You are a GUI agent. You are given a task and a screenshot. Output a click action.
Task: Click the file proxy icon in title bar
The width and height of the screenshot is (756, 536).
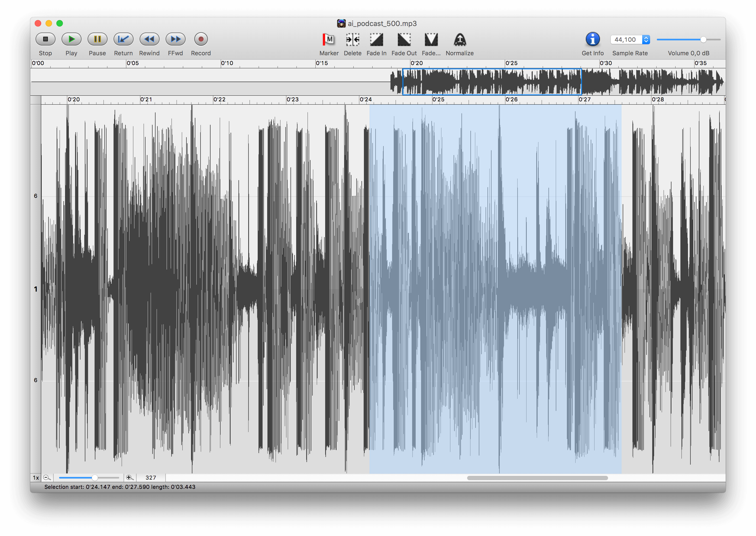[x=341, y=23]
